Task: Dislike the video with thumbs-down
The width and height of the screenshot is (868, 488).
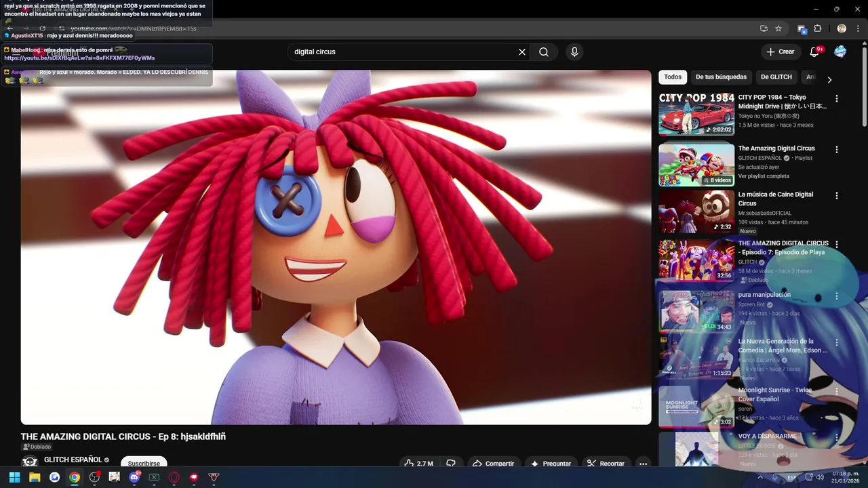Action: coord(451,463)
